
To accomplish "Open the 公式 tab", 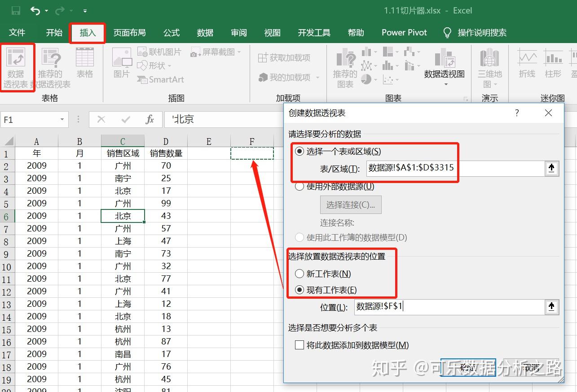I will 172,33.
